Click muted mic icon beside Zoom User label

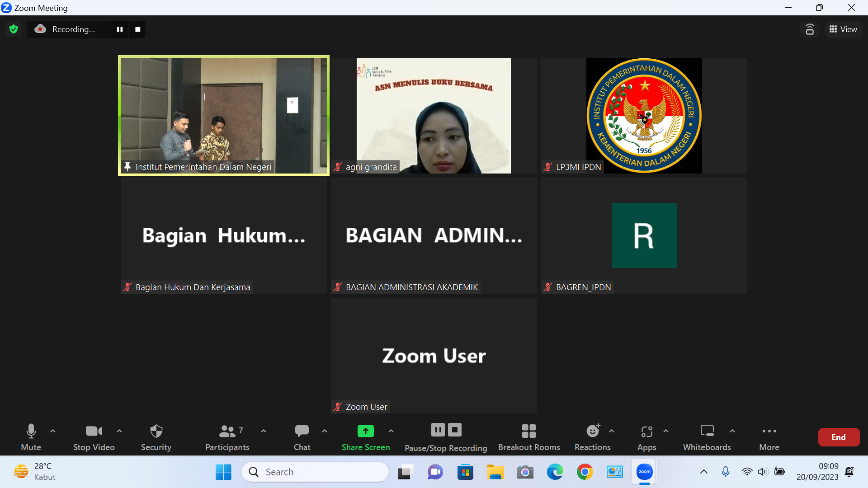coord(338,407)
